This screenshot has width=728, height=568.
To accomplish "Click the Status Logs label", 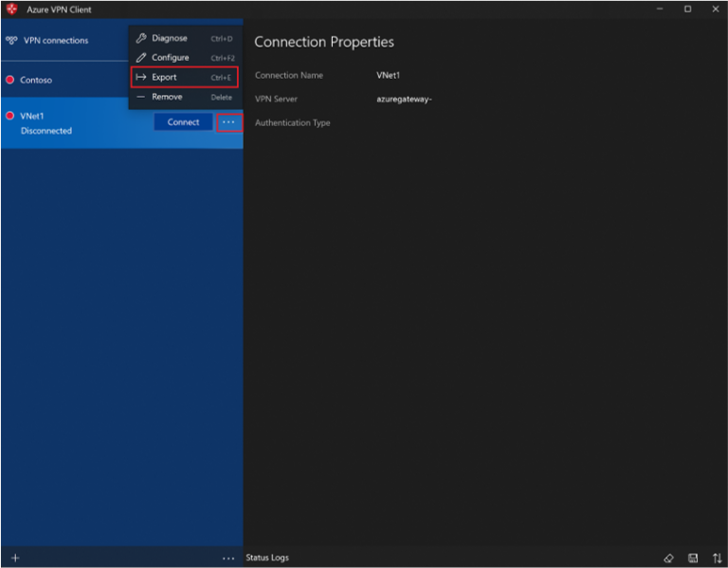I will coord(267,558).
